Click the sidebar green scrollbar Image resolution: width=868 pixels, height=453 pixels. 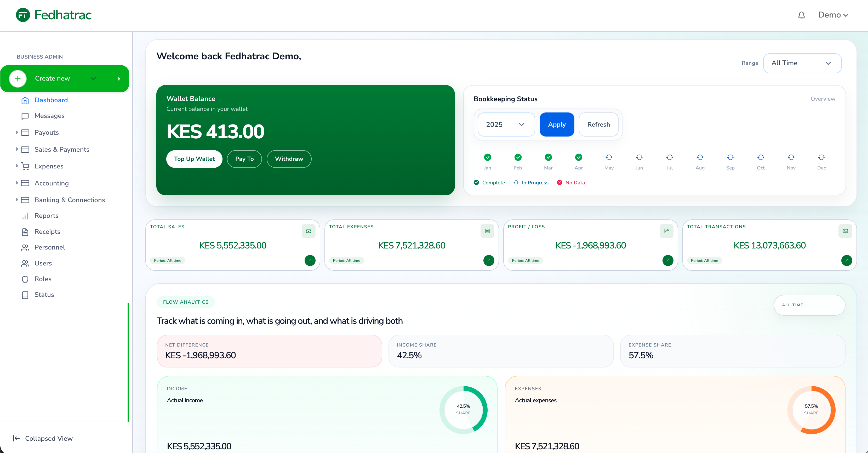128,362
